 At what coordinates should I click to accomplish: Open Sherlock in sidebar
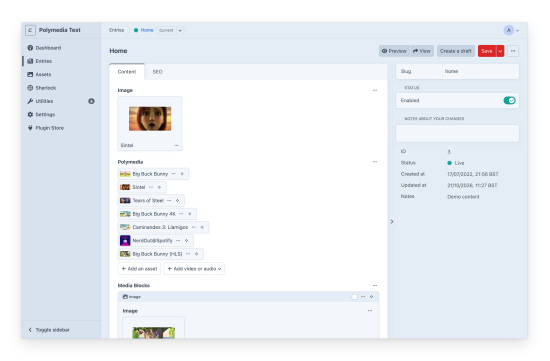pyautogui.click(x=42, y=88)
